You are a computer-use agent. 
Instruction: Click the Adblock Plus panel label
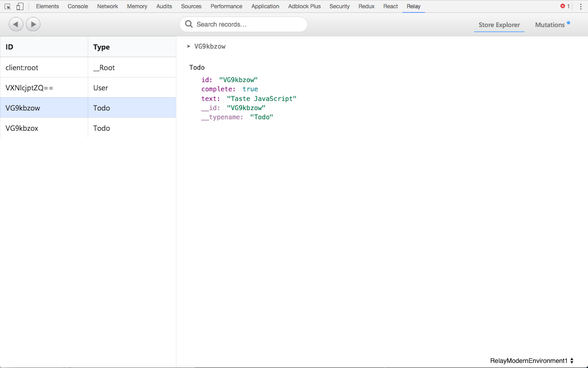coord(304,6)
